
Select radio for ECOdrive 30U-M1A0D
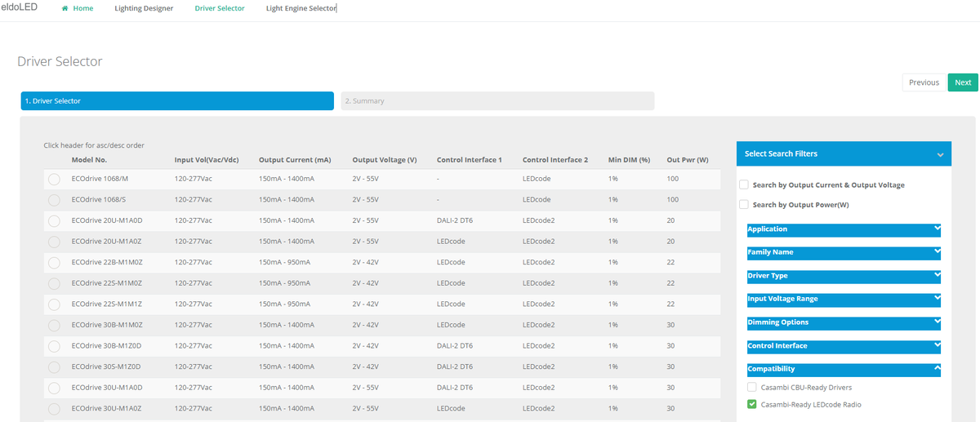(54, 388)
